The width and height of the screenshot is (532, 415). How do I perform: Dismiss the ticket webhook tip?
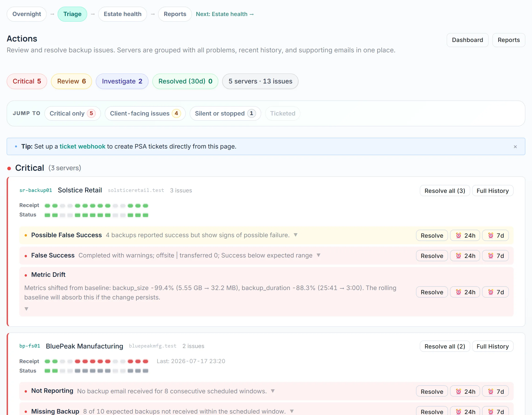(515, 147)
